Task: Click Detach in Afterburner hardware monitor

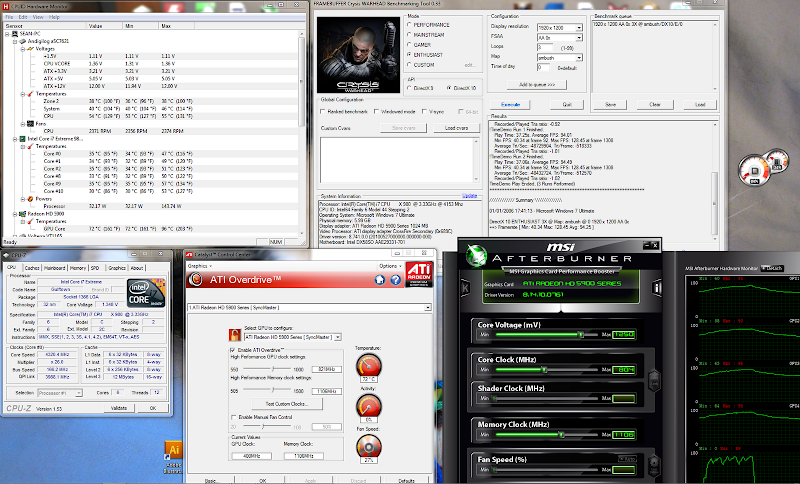Action: tap(772, 268)
